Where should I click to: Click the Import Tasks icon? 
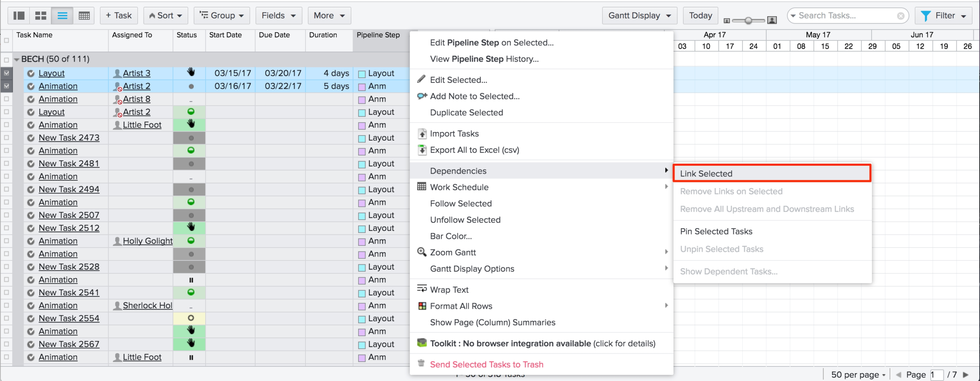(422, 134)
